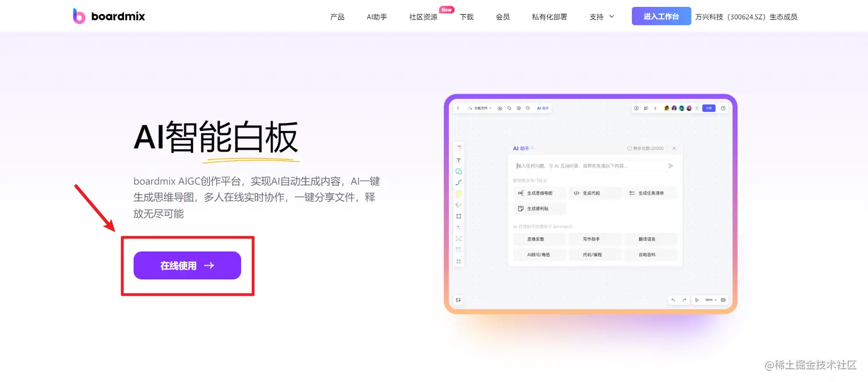The image size is (868, 382).
Task: Select the template tool at sidebar top
Action: [459, 148]
